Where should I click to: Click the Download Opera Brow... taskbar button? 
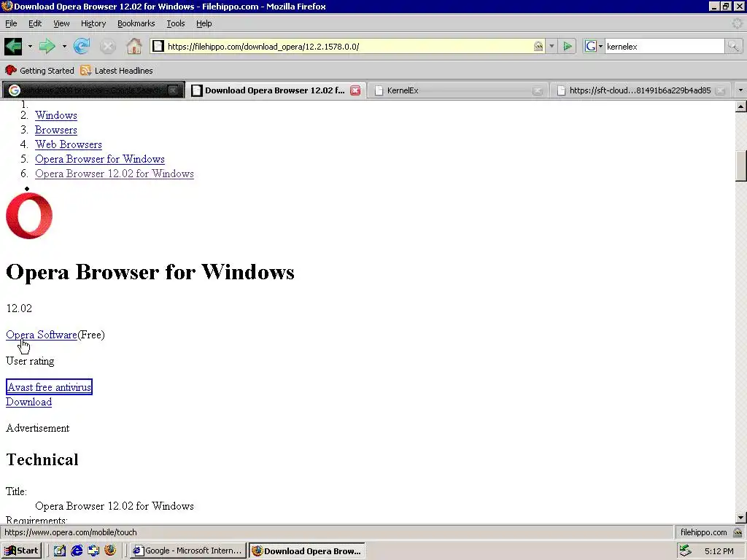click(x=306, y=551)
